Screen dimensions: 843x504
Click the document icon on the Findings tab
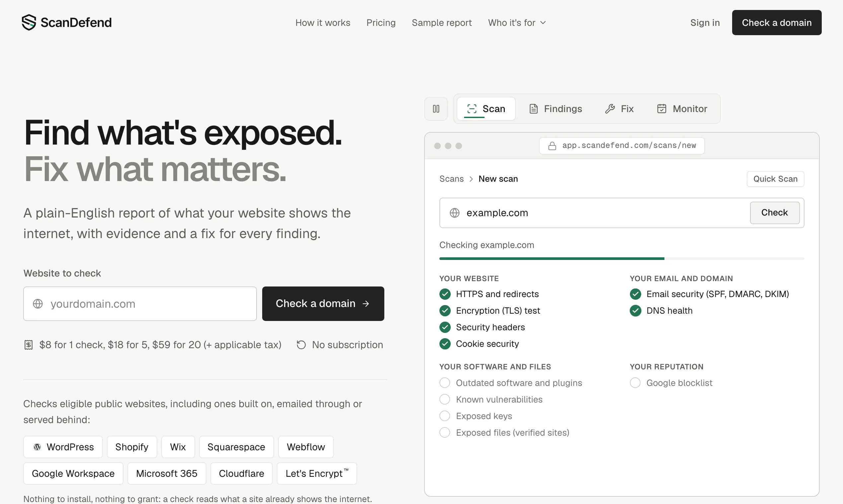tap(533, 109)
